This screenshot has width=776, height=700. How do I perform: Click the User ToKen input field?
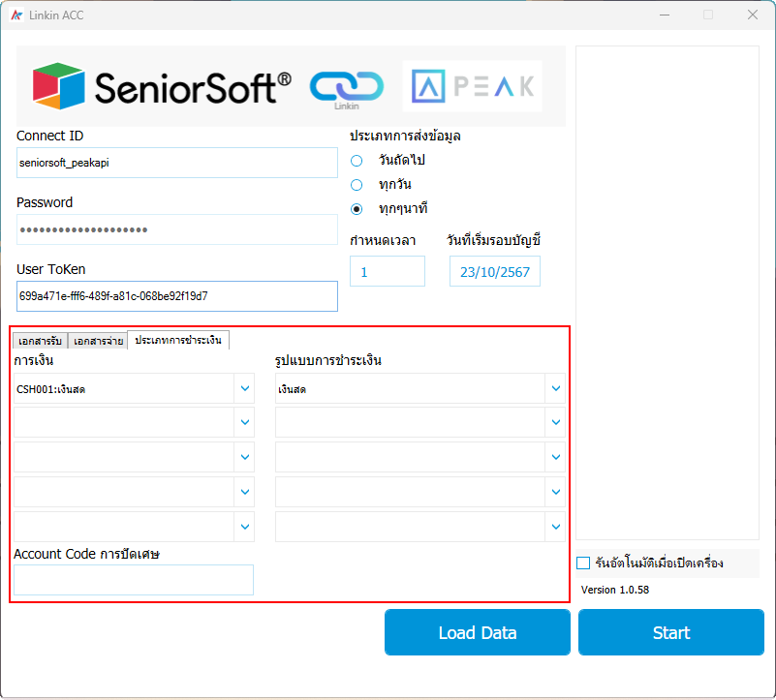pyautogui.click(x=177, y=296)
